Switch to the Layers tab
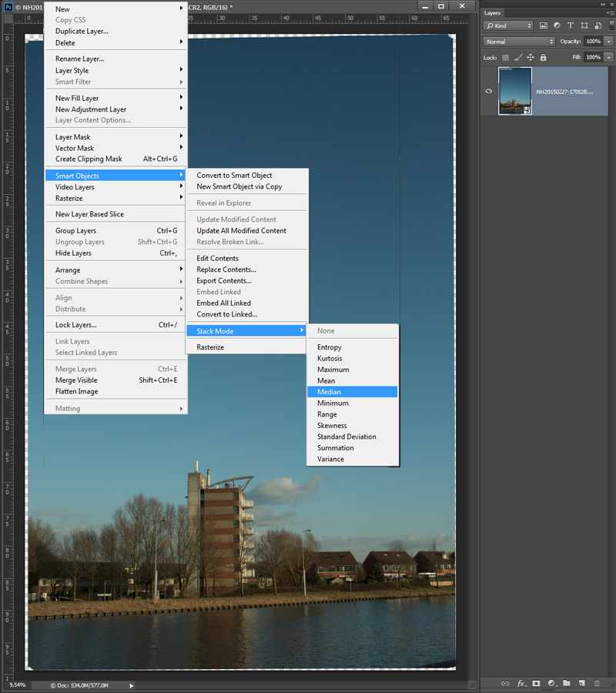616x693 pixels. tap(492, 13)
